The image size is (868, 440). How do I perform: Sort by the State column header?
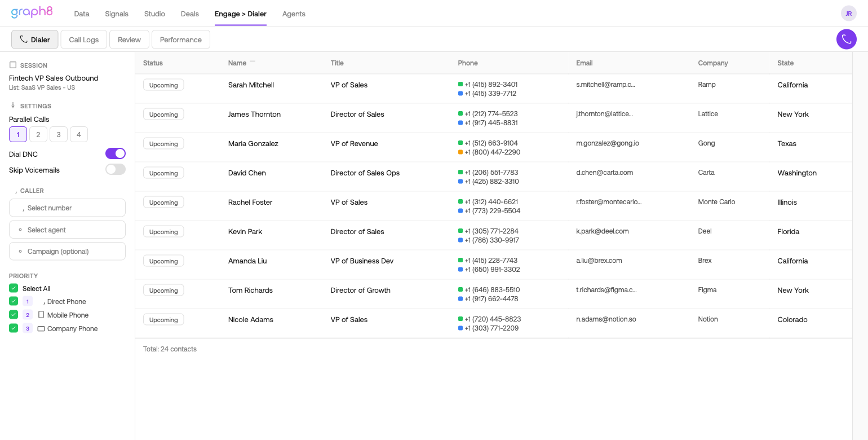pyautogui.click(x=785, y=63)
